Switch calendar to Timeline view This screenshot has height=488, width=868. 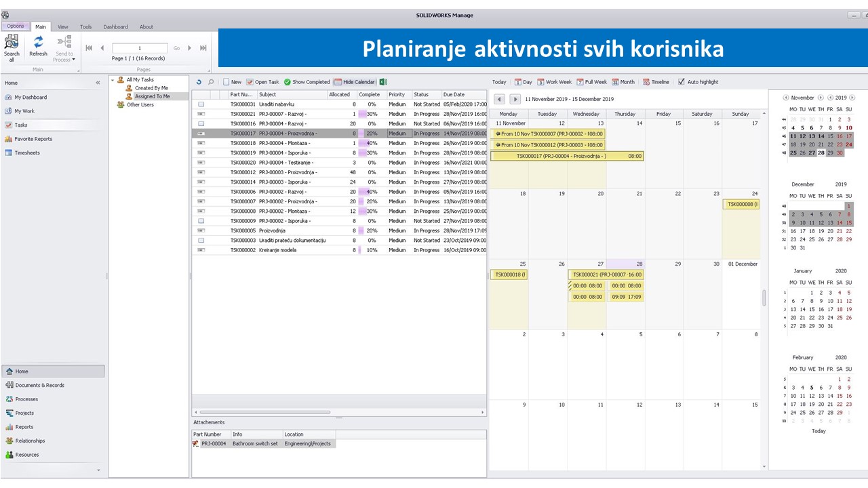656,82
